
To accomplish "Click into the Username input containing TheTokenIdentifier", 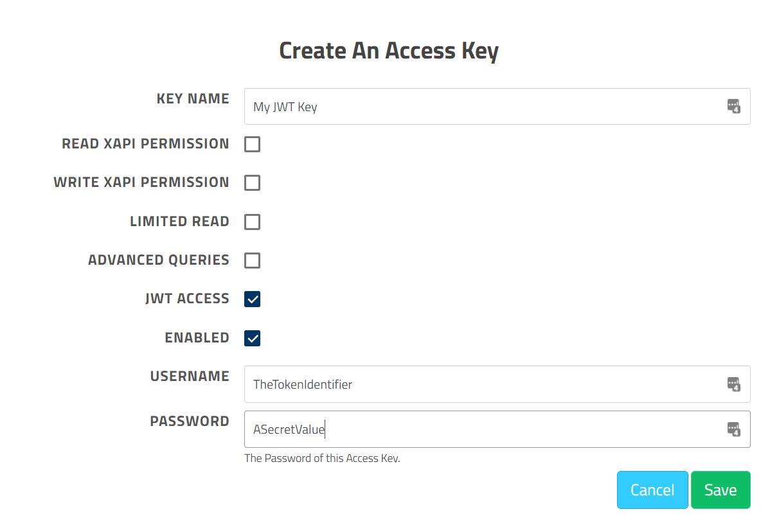I will click(x=482, y=384).
